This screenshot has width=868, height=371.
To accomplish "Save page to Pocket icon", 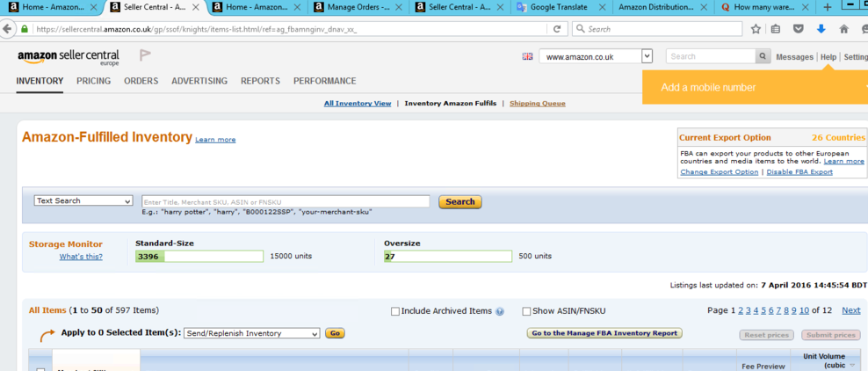I will [799, 29].
